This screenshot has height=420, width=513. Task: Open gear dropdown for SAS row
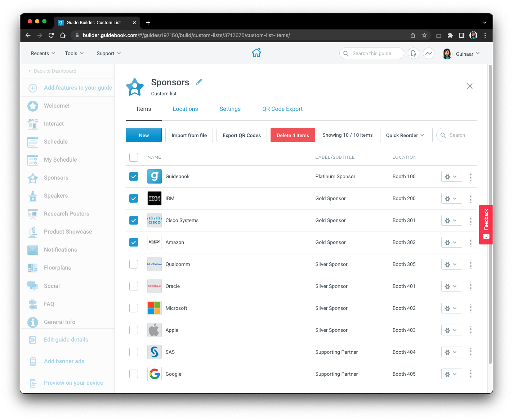pyautogui.click(x=451, y=352)
